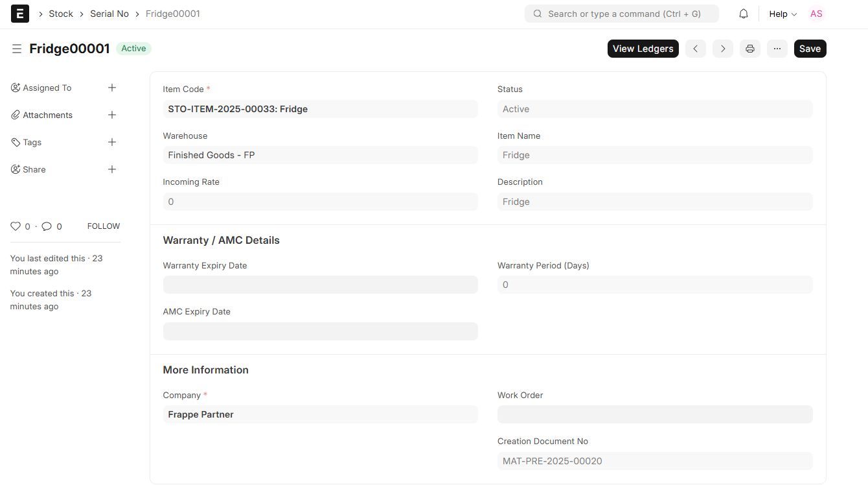This screenshot has width=868, height=485.
Task: Navigate to Serial No in the breadcrumb
Action: (109, 14)
